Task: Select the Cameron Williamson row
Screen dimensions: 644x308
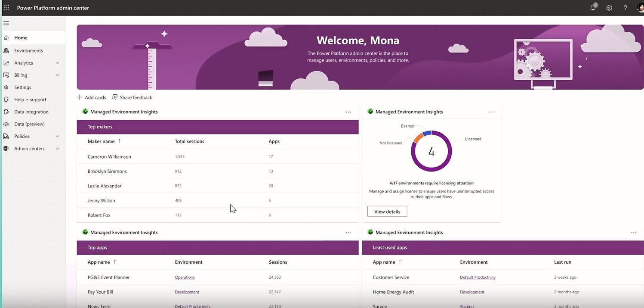Action: click(x=218, y=157)
